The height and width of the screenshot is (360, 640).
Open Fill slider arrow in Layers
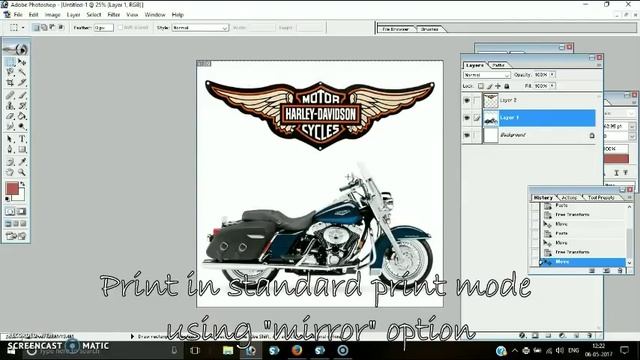point(552,86)
